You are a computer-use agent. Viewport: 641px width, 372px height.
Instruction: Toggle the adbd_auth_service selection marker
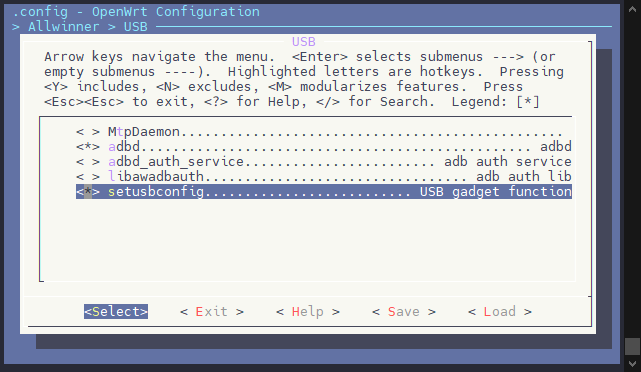click(88, 161)
